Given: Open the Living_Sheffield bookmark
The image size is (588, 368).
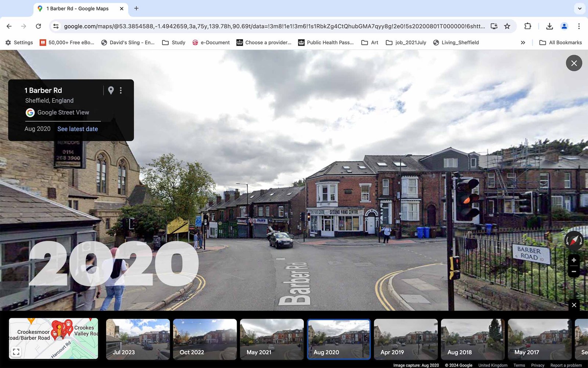Looking at the screenshot, I should pyautogui.click(x=456, y=42).
